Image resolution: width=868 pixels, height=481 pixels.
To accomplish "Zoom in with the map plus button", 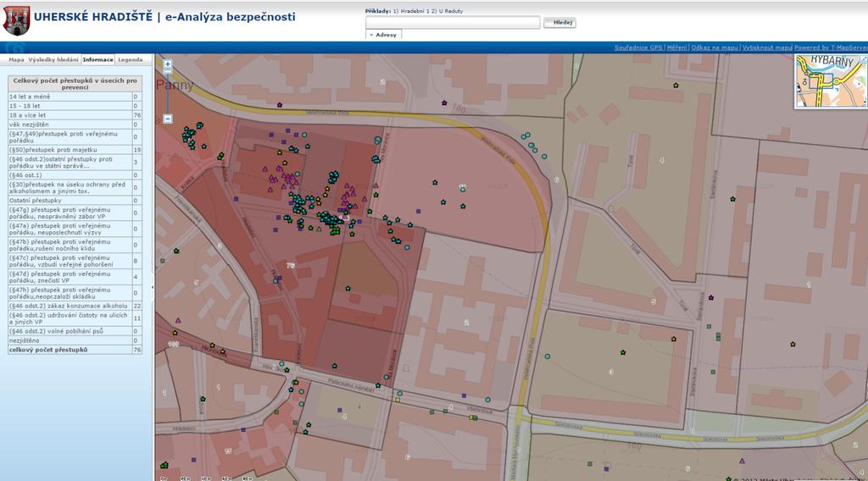I will [168, 64].
